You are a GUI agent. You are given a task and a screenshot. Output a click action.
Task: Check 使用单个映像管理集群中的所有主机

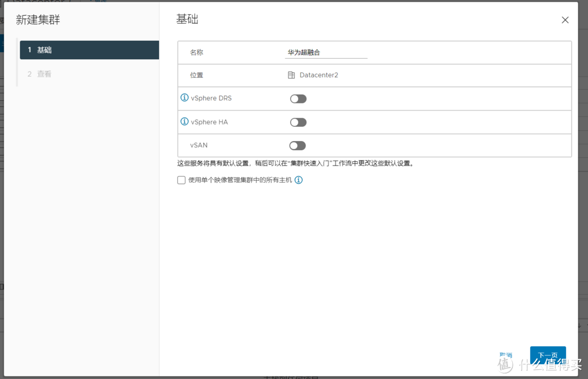point(181,180)
